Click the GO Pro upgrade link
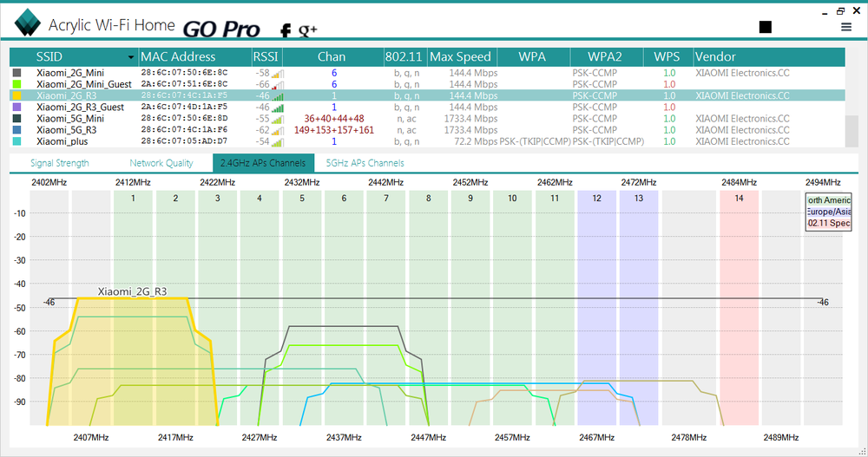The height and width of the screenshot is (457, 868). click(x=220, y=29)
